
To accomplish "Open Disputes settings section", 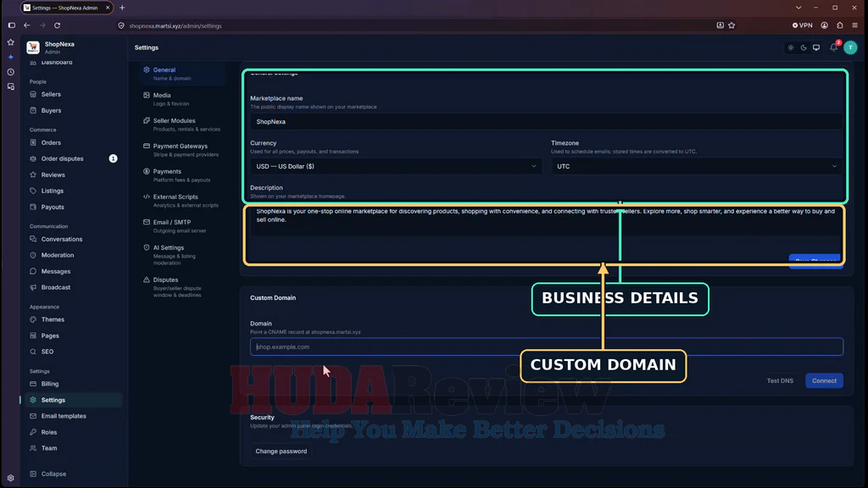I will point(184,287).
